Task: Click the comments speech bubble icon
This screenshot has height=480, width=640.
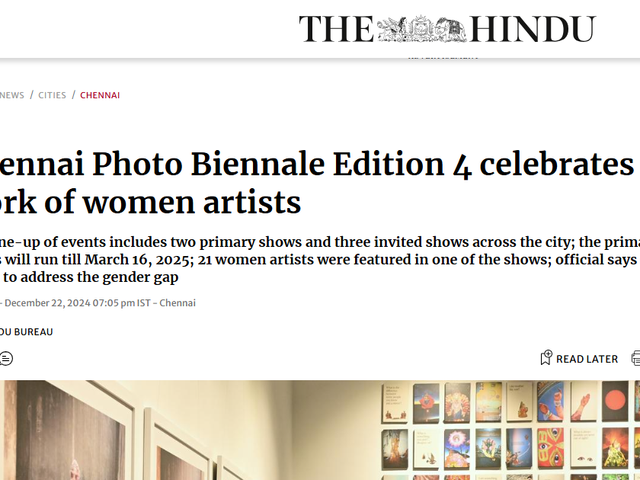Action: [6, 358]
